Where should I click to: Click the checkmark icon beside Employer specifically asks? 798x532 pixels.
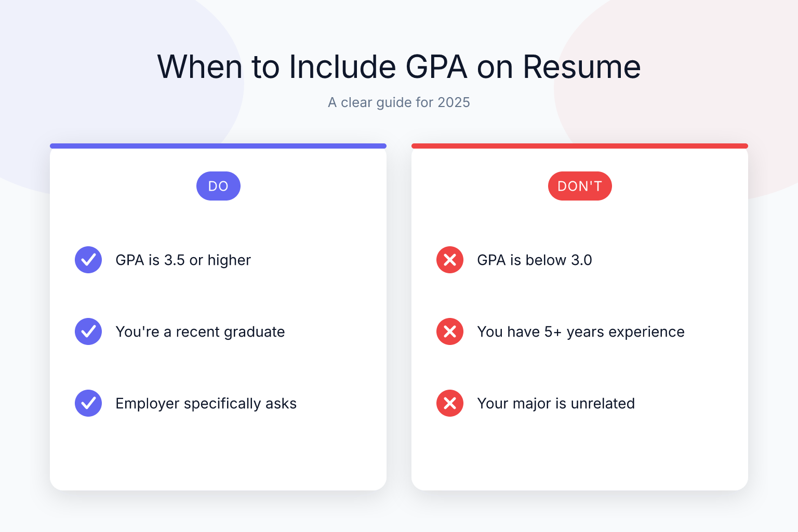click(88, 403)
